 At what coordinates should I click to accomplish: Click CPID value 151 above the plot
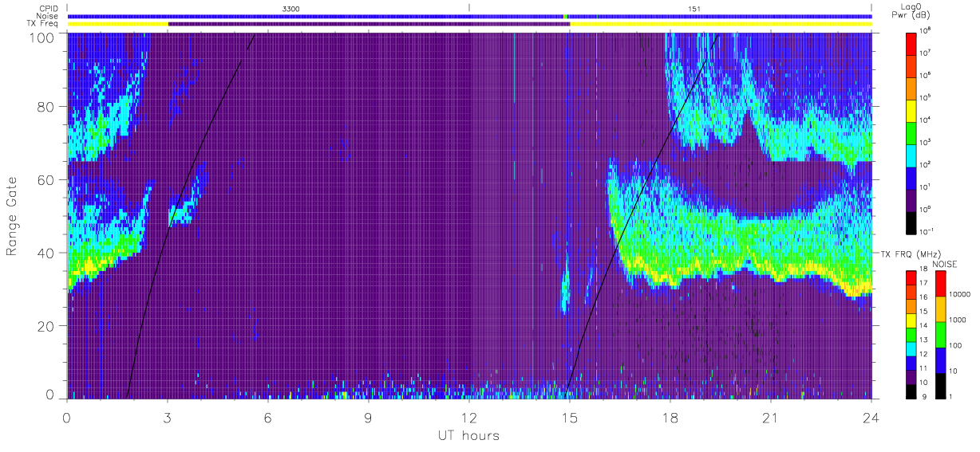(694, 9)
